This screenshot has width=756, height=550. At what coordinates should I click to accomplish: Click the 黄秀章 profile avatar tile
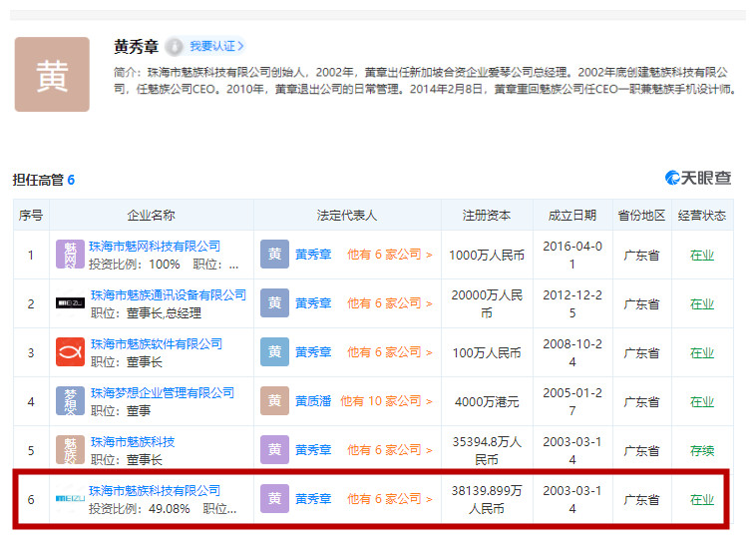click(x=52, y=74)
